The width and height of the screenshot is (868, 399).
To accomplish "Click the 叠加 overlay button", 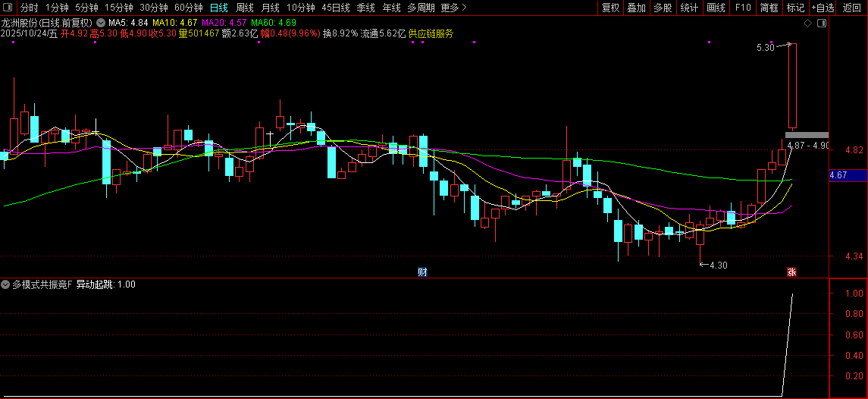I will click(x=637, y=8).
